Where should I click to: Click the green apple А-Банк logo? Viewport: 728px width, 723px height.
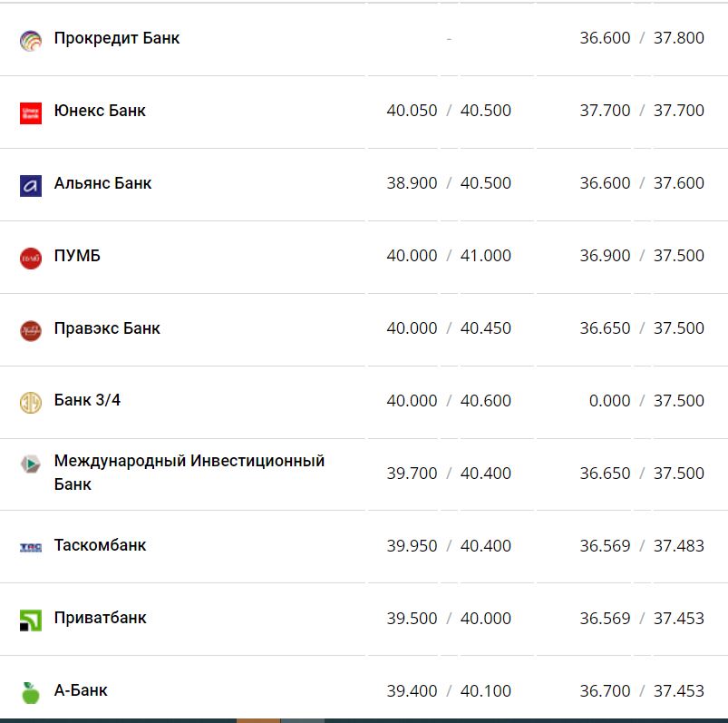pos(31,692)
